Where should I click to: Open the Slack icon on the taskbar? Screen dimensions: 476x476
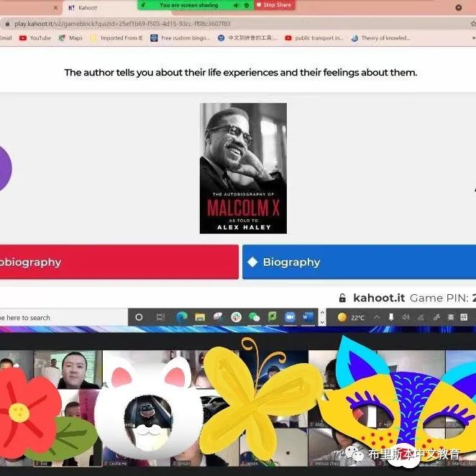236,317
